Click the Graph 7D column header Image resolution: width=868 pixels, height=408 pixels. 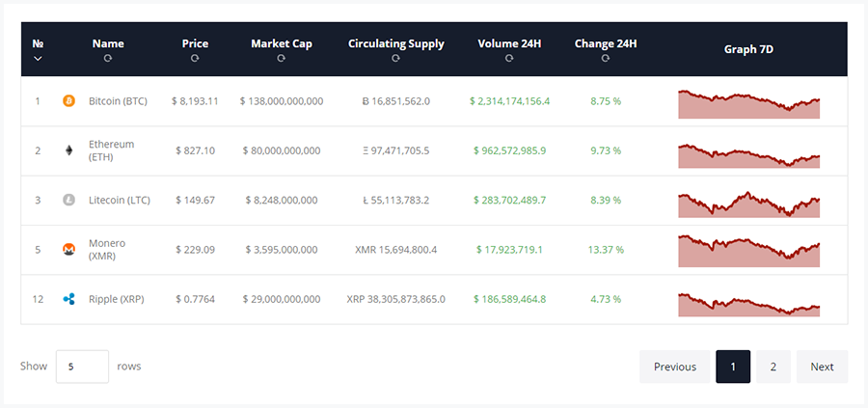tap(748, 49)
